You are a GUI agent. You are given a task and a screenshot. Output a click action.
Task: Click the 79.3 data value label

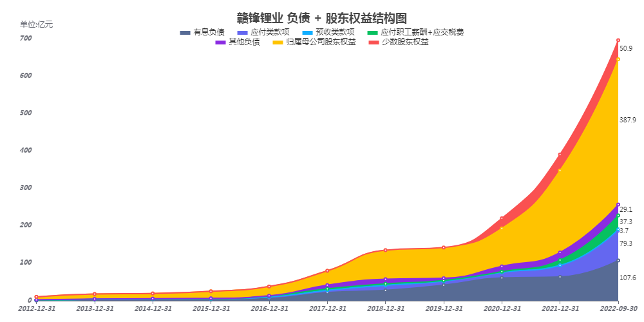point(626,244)
